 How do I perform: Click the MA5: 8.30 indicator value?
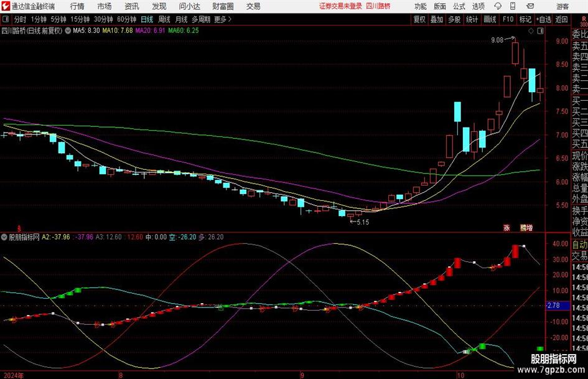(86, 30)
